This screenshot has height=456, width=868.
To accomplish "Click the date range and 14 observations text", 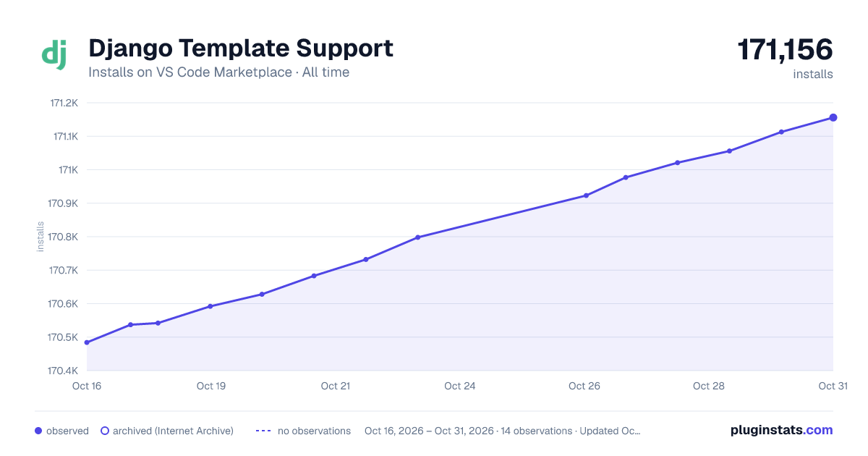I will (503, 431).
